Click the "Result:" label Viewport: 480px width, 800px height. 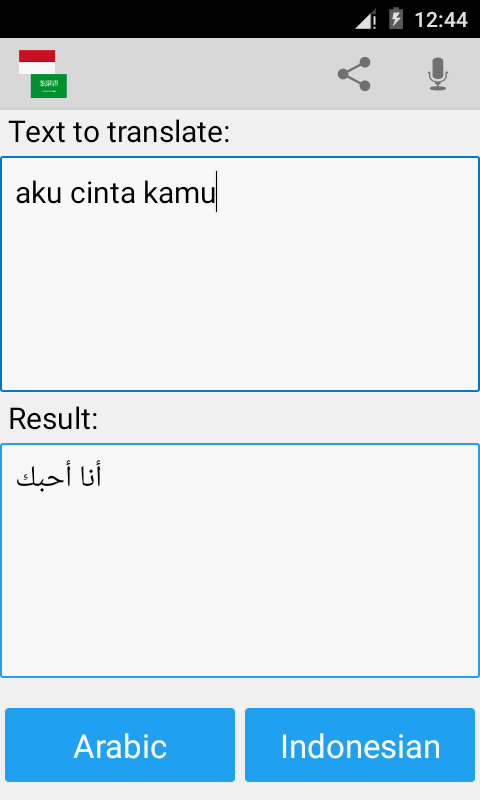point(53,418)
